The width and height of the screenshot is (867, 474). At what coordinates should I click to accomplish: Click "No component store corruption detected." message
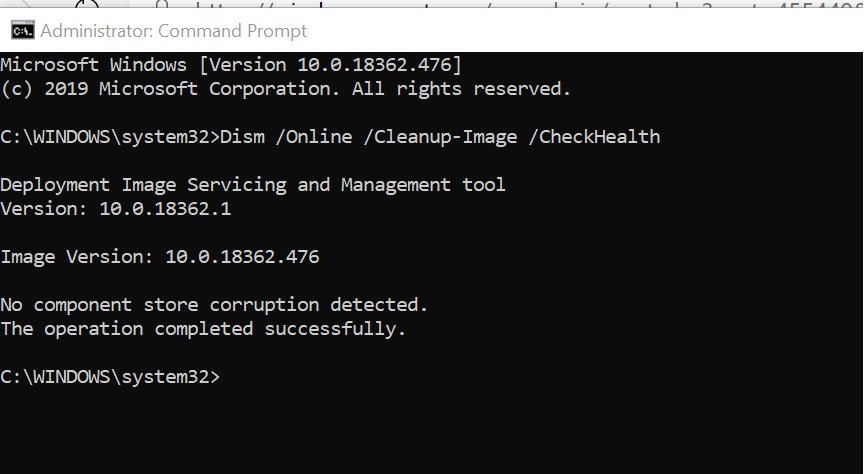click(214, 304)
